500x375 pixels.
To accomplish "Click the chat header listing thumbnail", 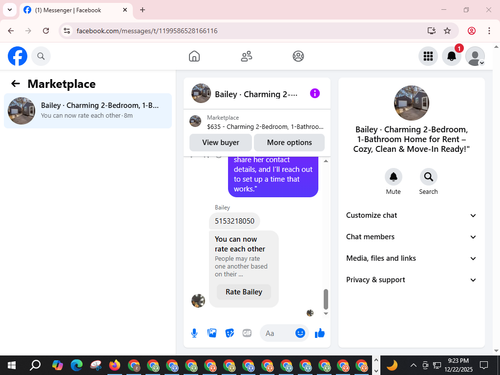I will tap(201, 93).
